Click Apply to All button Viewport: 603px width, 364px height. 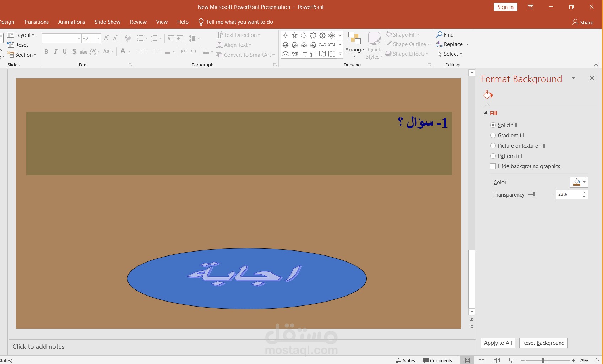(498, 343)
